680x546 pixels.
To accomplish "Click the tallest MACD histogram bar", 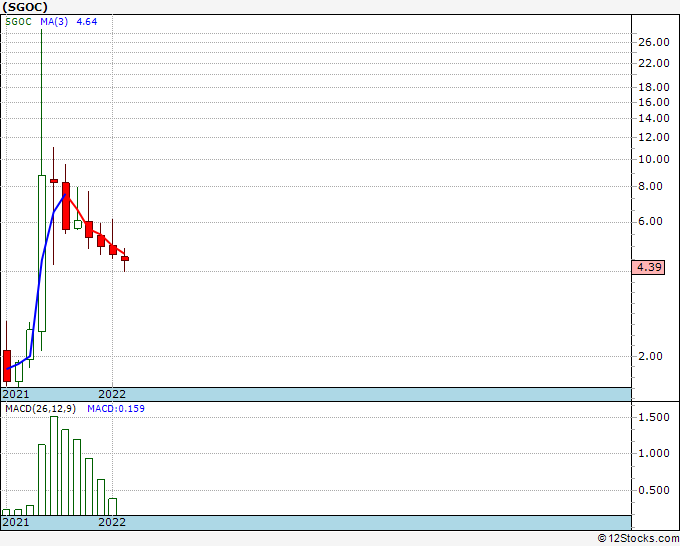I will pyautogui.click(x=54, y=466).
